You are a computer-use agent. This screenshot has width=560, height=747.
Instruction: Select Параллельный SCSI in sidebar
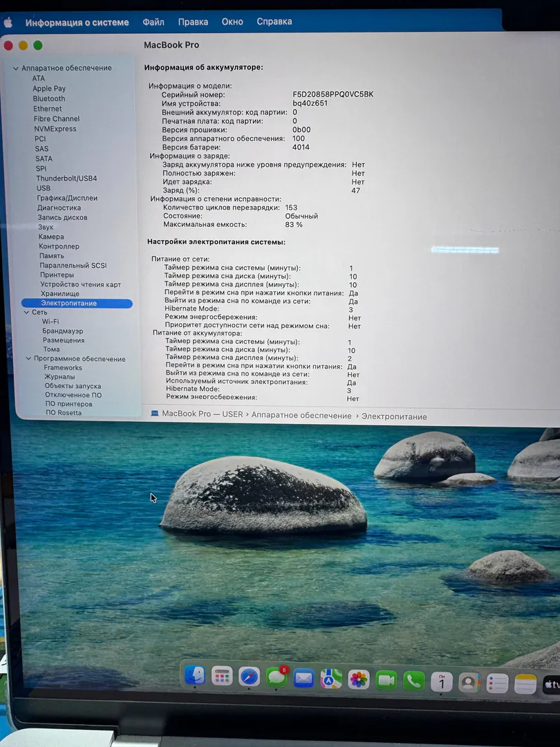pyautogui.click(x=73, y=265)
